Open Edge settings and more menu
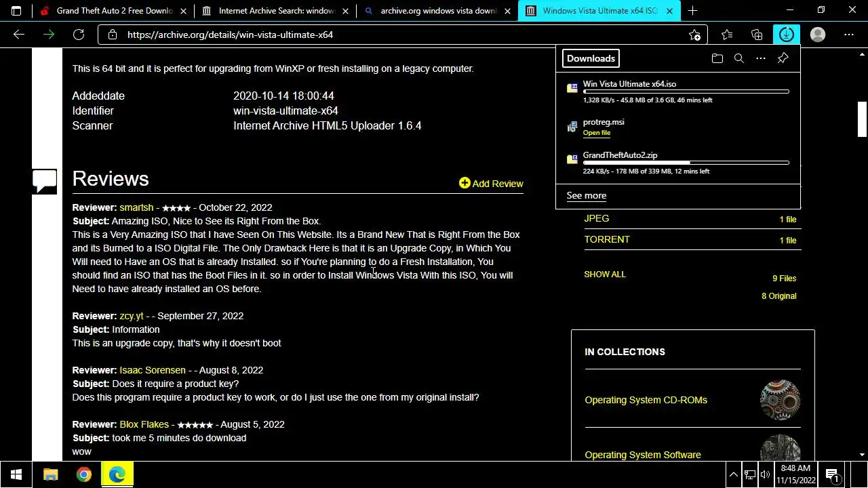 pyautogui.click(x=849, y=35)
